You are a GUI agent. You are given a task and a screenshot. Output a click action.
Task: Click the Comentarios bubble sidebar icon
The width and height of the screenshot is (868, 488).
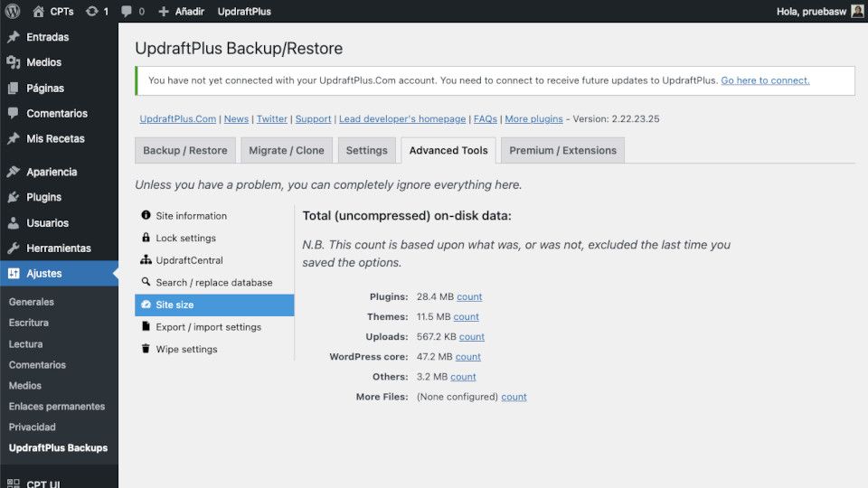click(x=14, y=113)
